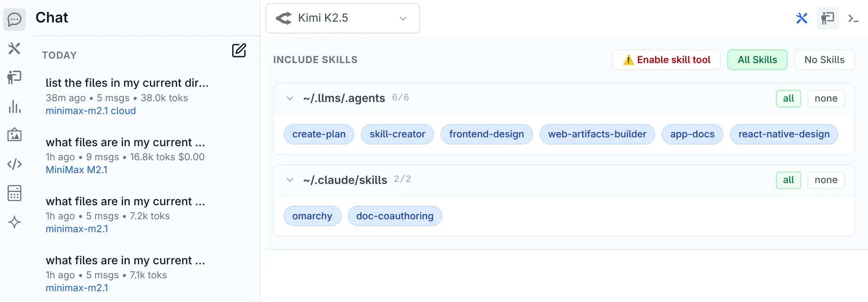Select the All Skills option
Viewport: 868px width, 302px height.
[x=757, y=60]
